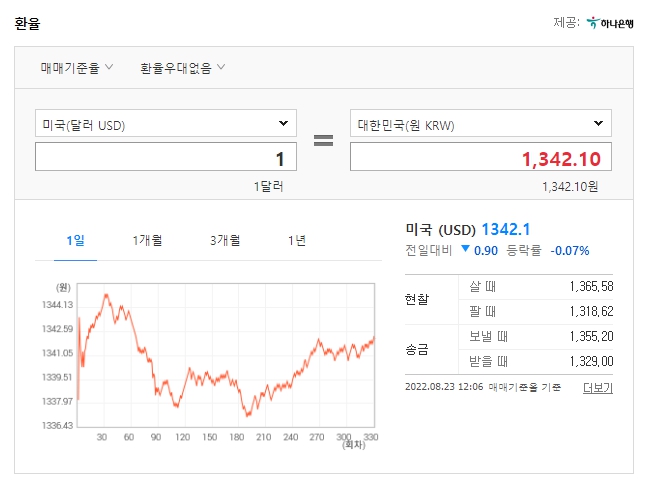Open the 더보기 link
This screenshot has width=652, height=486.
point(598,387)
